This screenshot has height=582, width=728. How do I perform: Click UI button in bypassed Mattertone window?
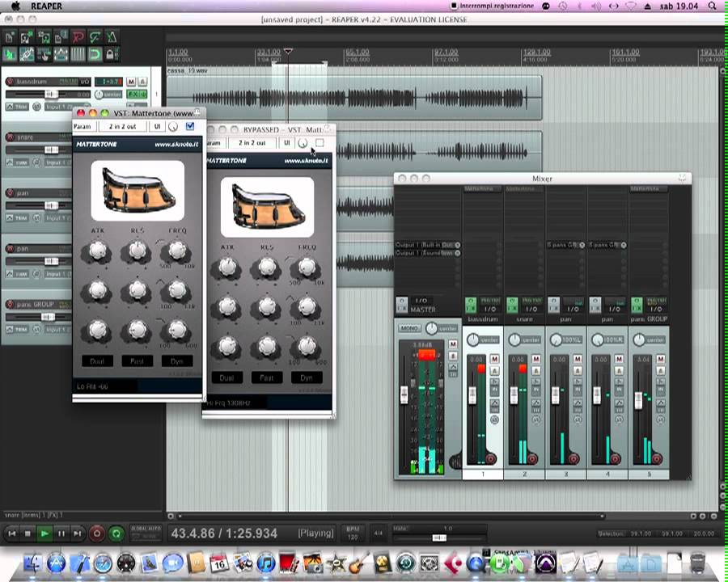click(x=287, y=143)
